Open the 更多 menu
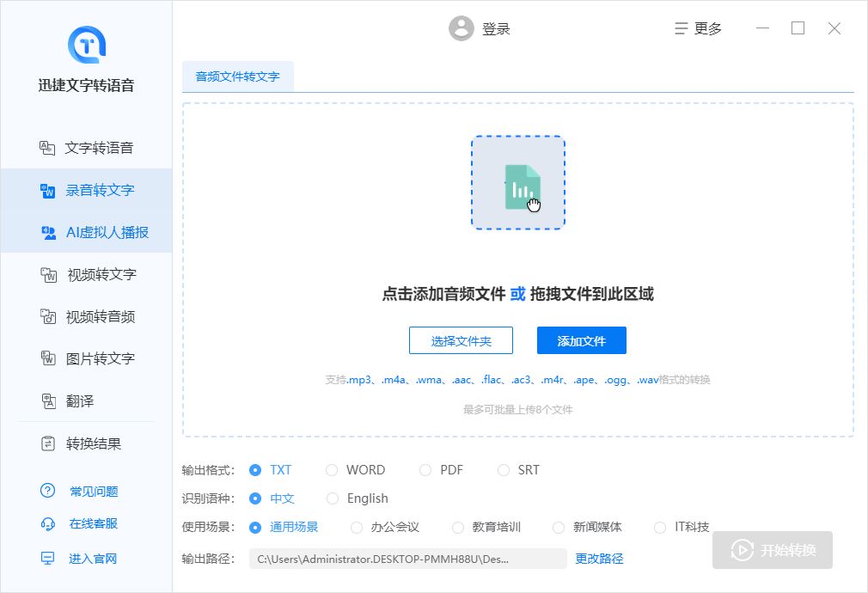 (x=698, y=28)
